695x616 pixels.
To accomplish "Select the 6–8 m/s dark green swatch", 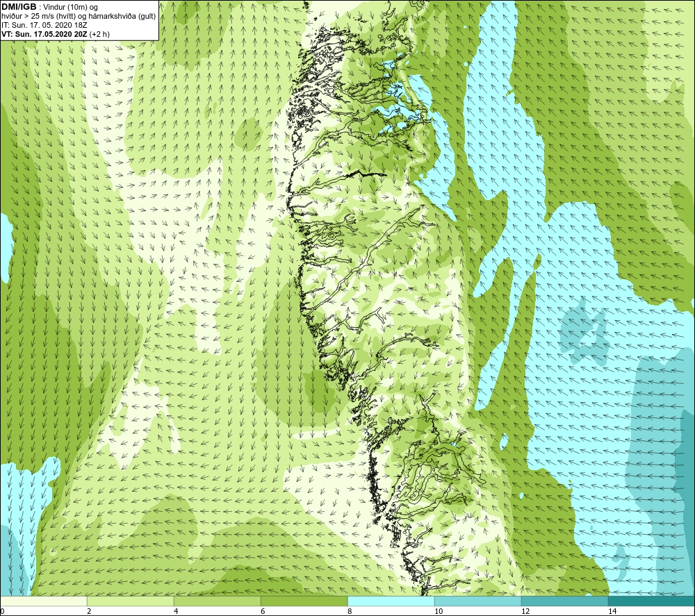I will tap(304, 601).
